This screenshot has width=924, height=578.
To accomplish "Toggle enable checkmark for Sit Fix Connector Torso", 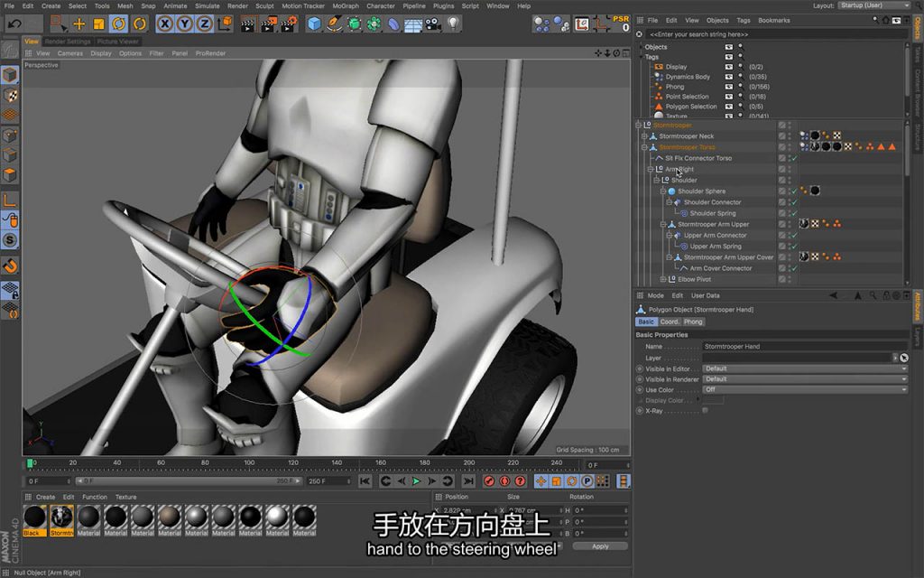I will [x=794, y=158].
